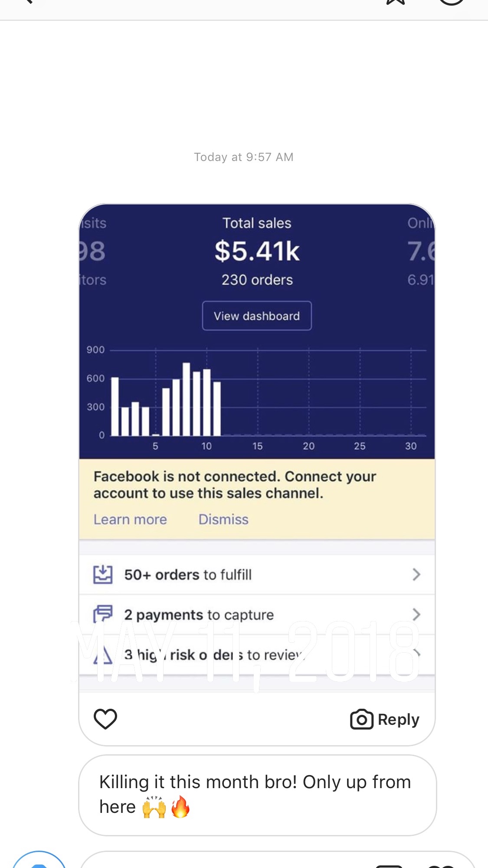
Task: Dismiss the Facebook not connected notice
Action: point(223,519)
